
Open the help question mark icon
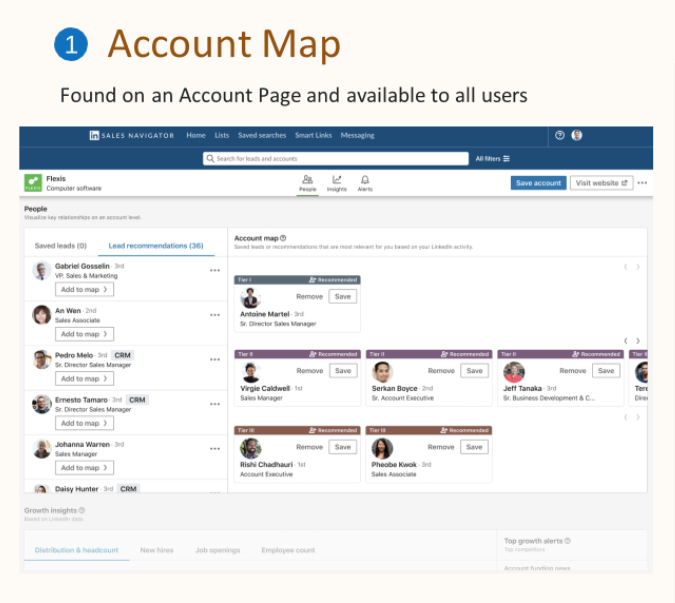[x=560, y=135]
